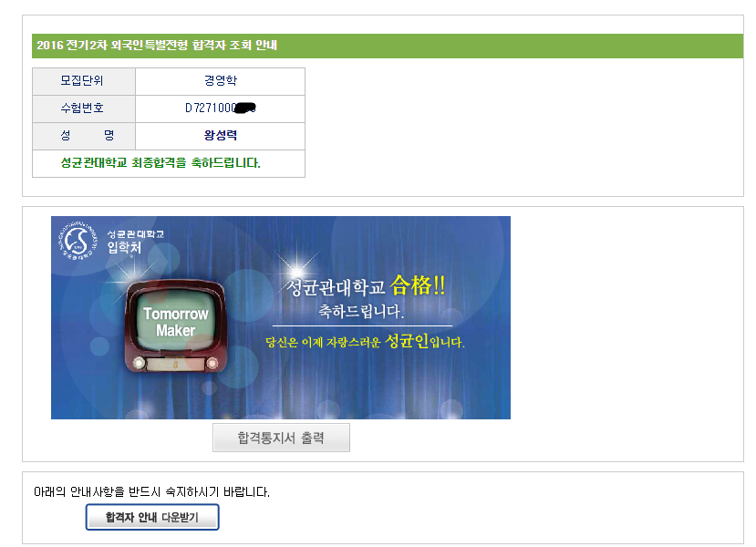Click the 성균관대학교 최종합격을 축하드립니다 message

(161, 163)
